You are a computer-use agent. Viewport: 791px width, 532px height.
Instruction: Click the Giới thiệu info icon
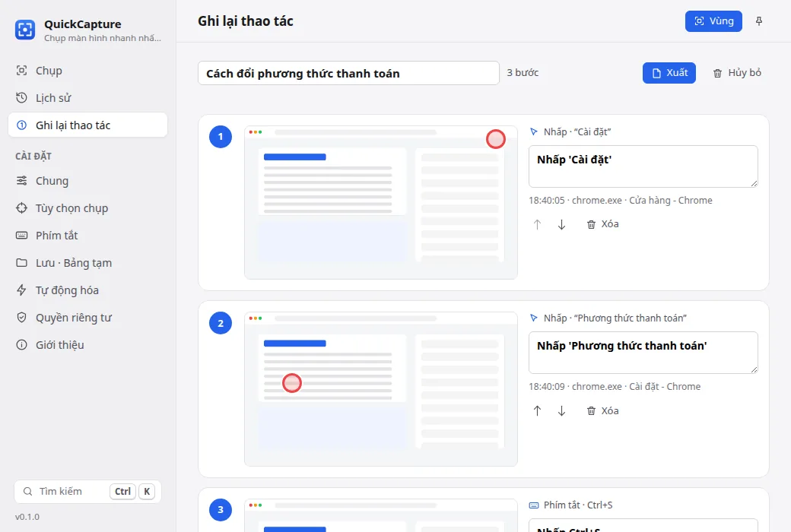click(21, 345)
